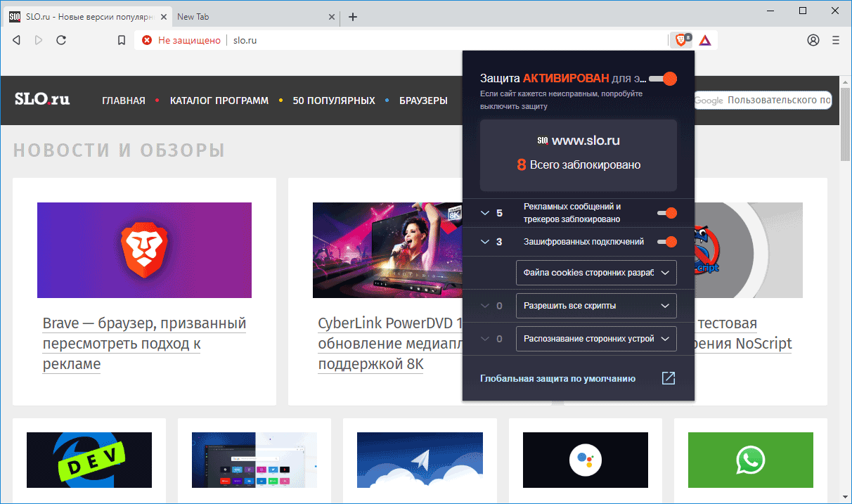852x504 pixels.
Task: Open КАТАЛОГ ПРОГРАММ menu item
Action: point(219,101)
